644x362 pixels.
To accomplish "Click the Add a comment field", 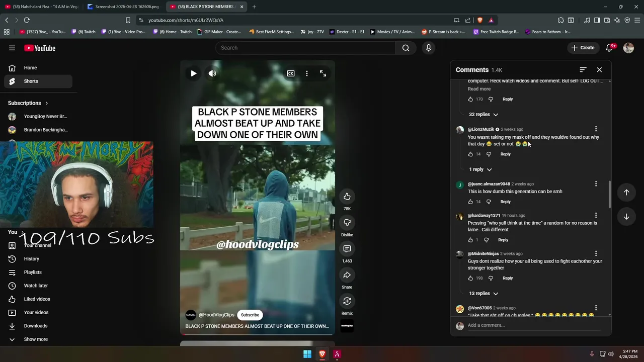I will point(534,325).
